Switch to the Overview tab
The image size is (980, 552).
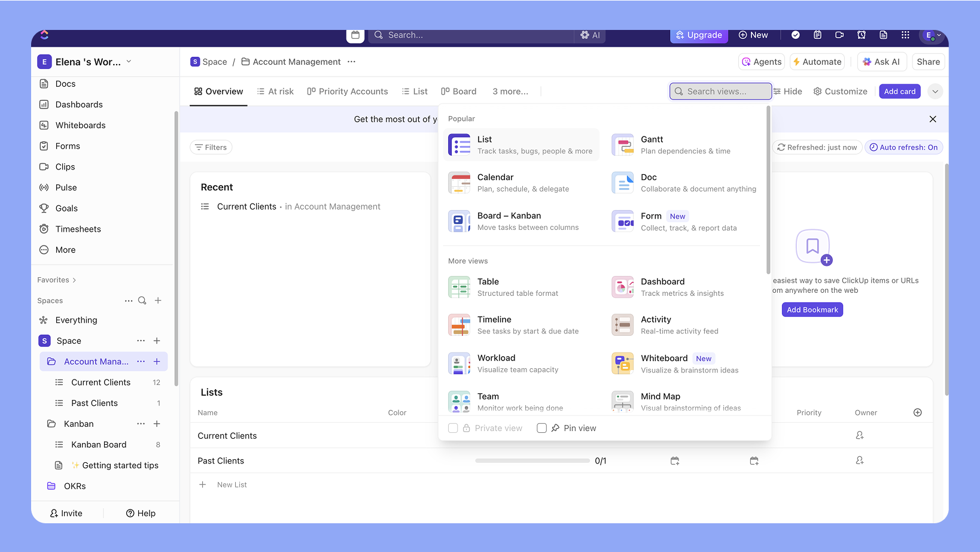click(x=218, y=92)
